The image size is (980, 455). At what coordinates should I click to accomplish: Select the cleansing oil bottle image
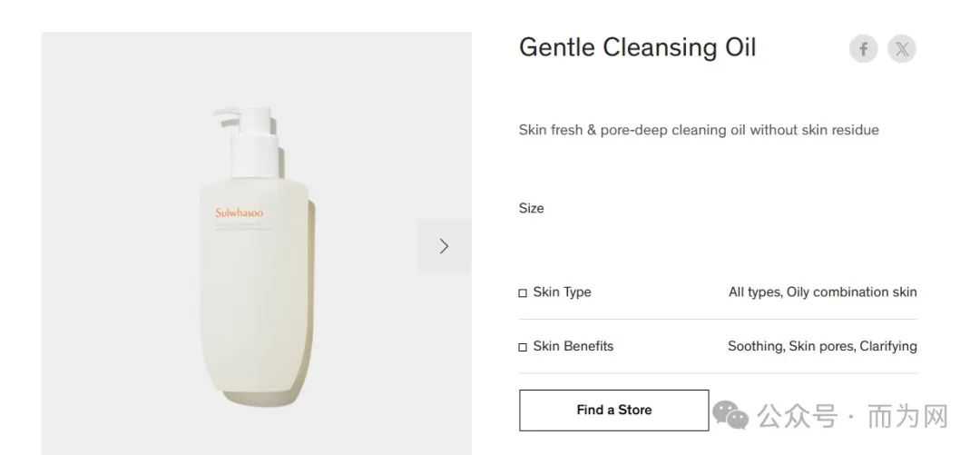pyautogui.click(x=256, y=258)
